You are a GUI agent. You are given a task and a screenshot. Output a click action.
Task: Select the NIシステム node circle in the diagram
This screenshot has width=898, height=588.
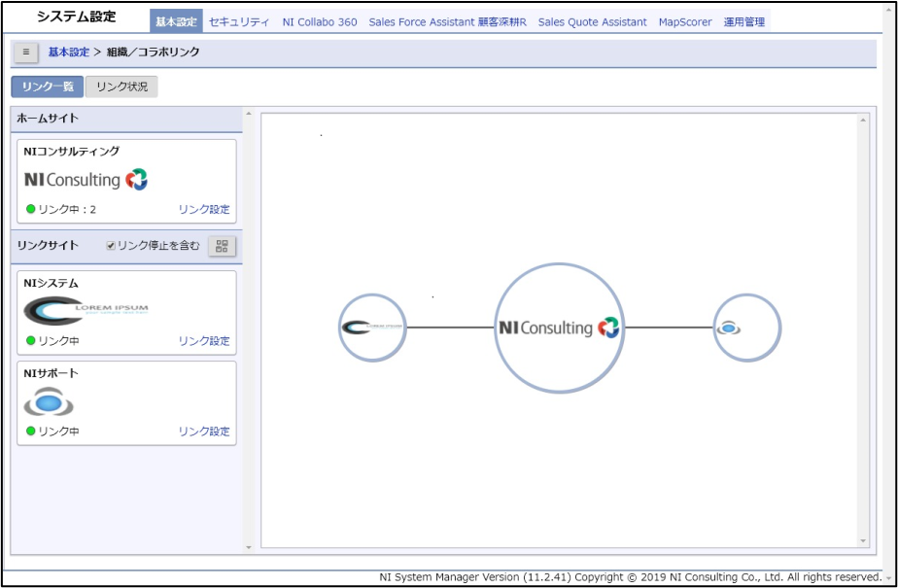(372, 328)
